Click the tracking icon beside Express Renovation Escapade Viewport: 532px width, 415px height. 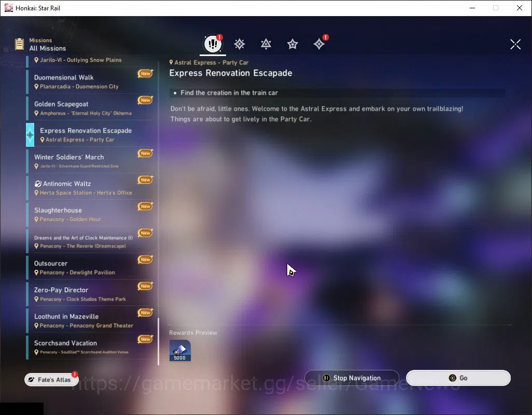30,135
